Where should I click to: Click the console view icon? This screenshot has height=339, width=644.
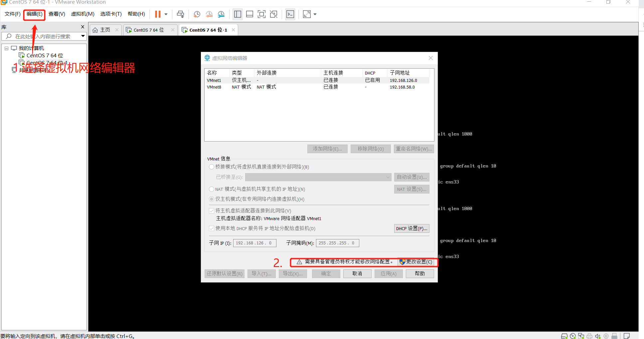pos(290,14)
